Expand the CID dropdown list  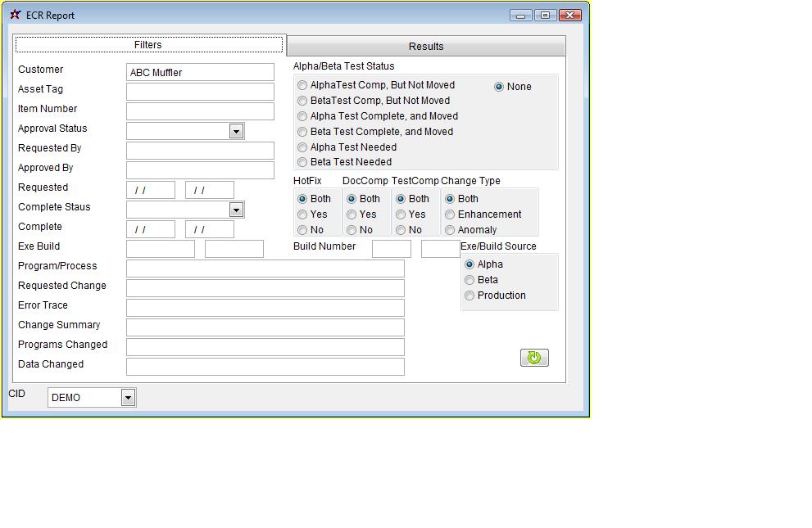128,398
